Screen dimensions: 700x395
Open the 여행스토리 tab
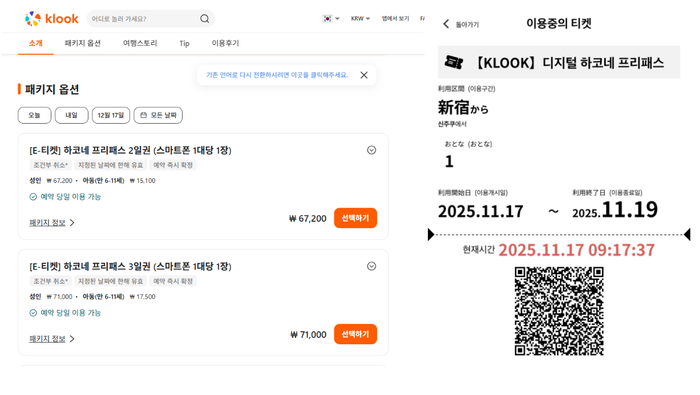[140, 43]
